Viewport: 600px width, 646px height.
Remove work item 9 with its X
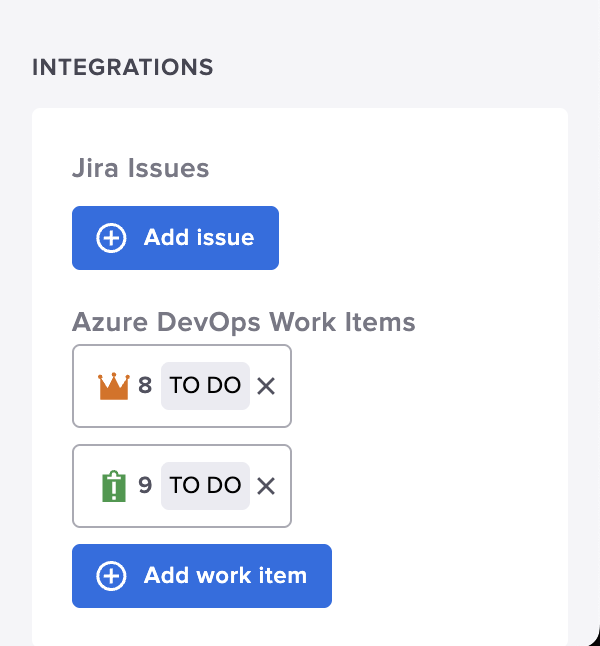point(266,486)
